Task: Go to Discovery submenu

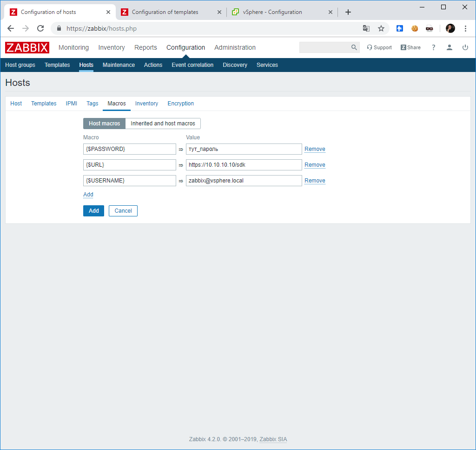Action: (235, 65)
